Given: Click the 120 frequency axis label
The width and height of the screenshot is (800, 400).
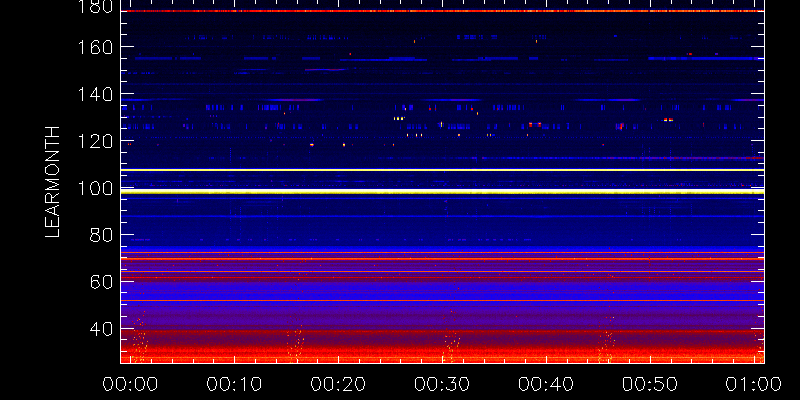Looking at the screenshot, I should (x=96, y=141).
